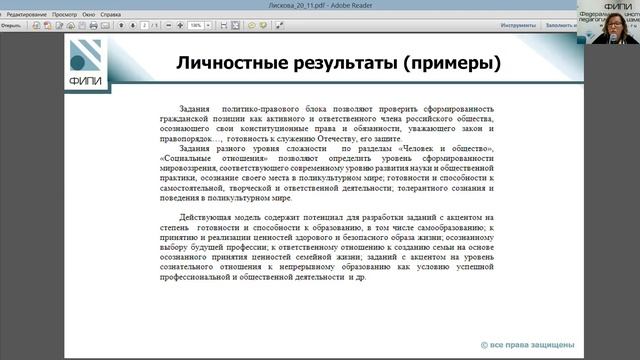This screenshot has width=640, height=360.
Task: Open the Инструменты pane
Action: (518, 25)
